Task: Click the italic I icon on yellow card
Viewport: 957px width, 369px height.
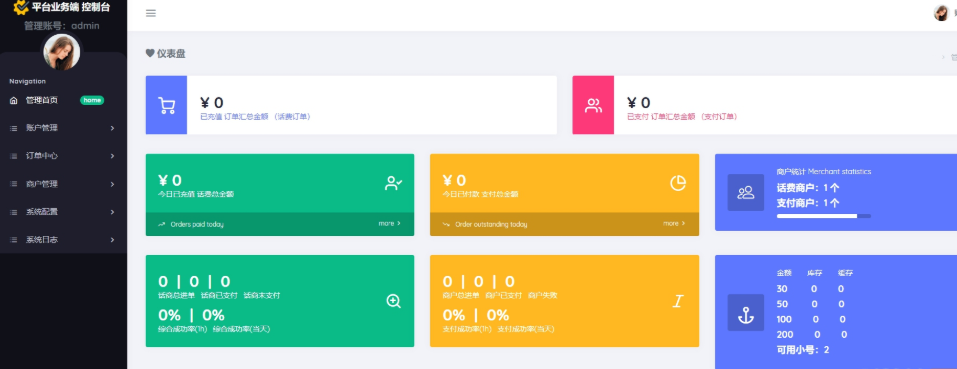Action: (x=677, y=301)
